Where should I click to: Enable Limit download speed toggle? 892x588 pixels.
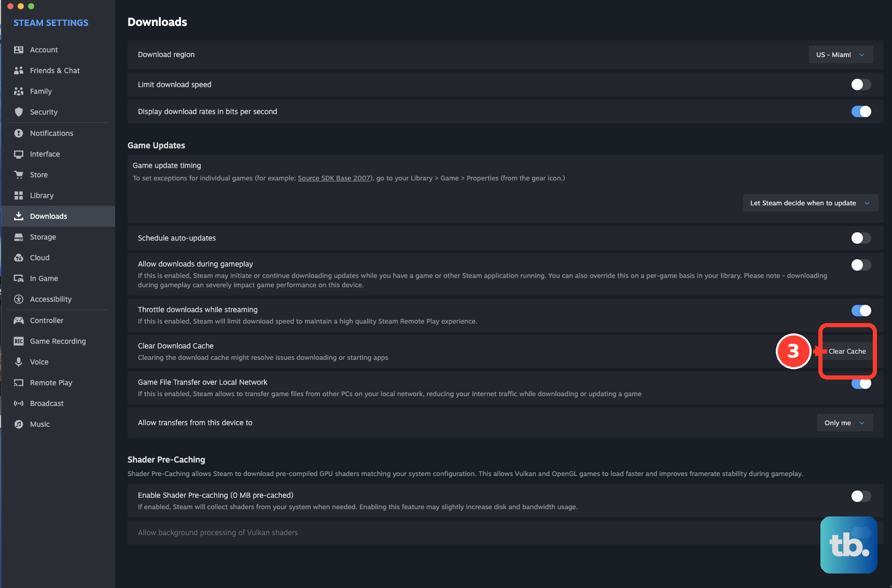click(x=861, y=85)
